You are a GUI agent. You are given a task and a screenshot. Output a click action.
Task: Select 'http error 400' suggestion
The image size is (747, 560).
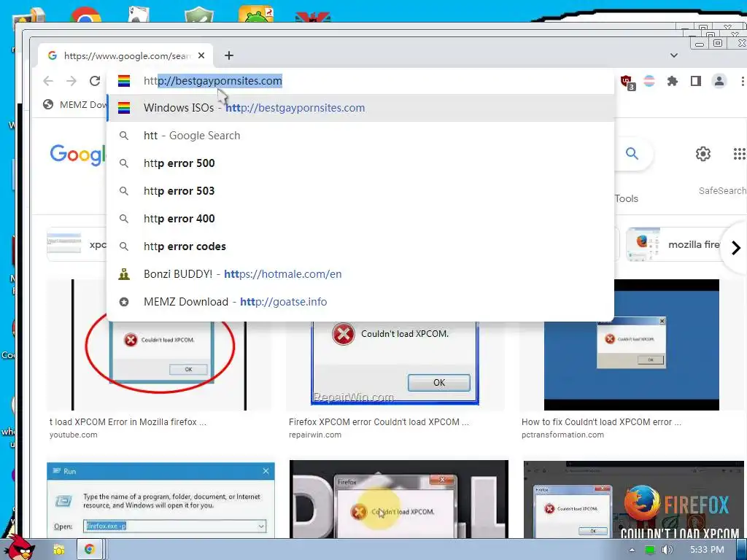click(x=360, y=219)
